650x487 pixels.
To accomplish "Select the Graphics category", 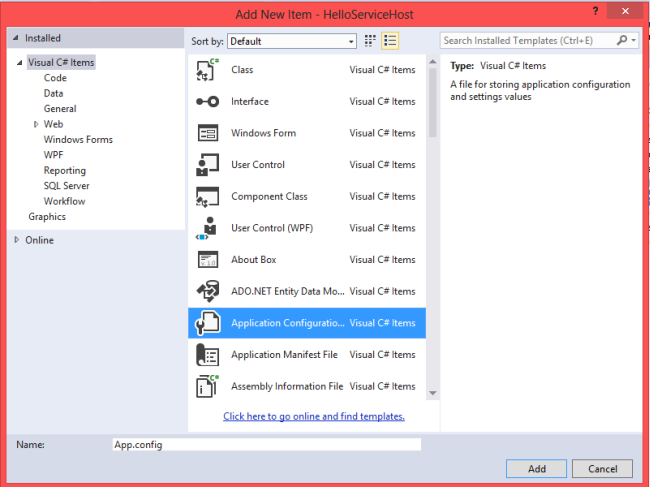I will coord(47,216).
